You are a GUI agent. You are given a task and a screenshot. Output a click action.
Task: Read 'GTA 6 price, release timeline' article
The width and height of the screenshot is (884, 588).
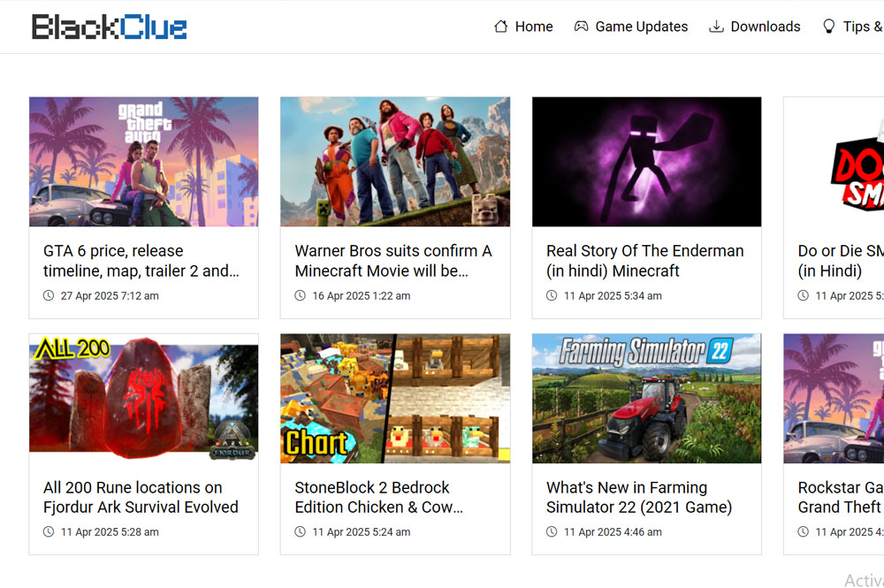pos(141,261)
